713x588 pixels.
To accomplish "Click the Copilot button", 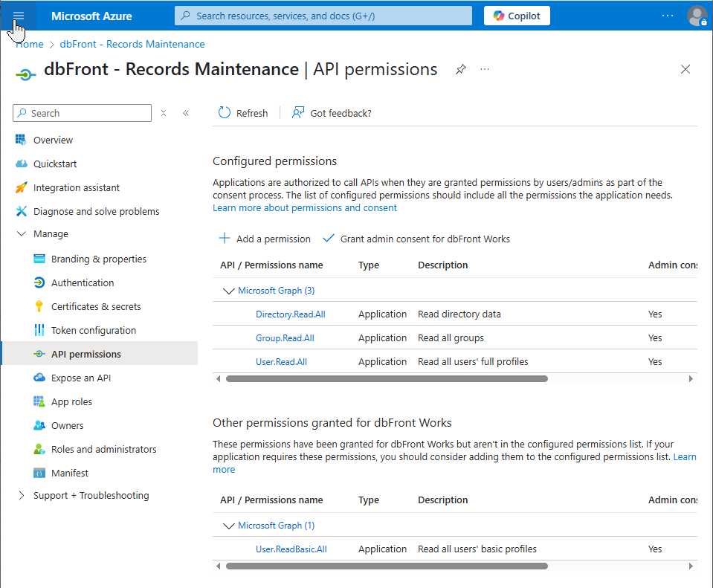I will tap(517, 16).
